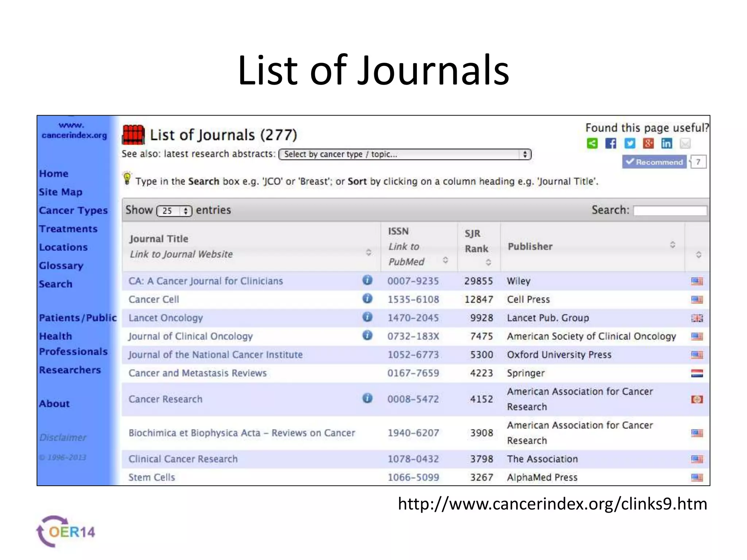747x560 pixels.
Task: Click www.cancerindex.org logo link
Action: (74, 130)
